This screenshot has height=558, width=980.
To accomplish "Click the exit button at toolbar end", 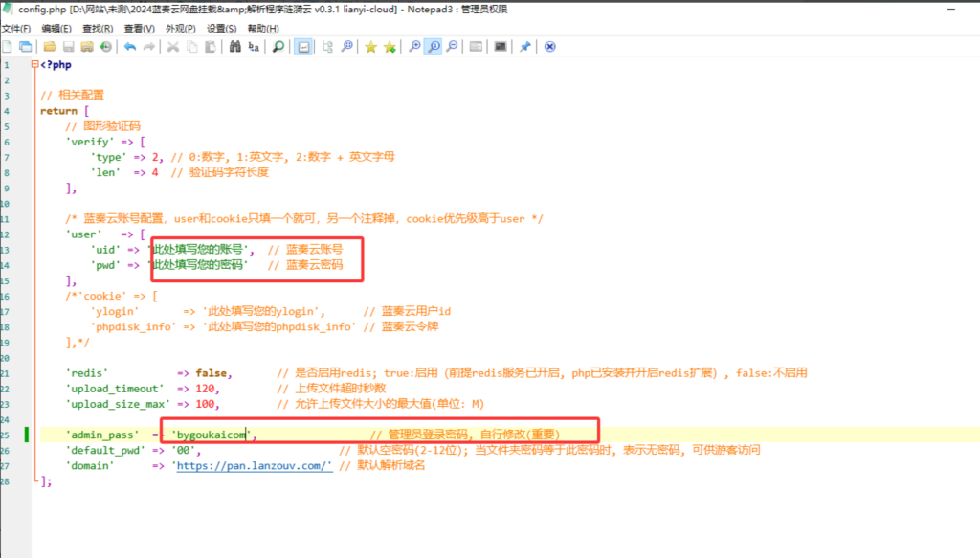I will tap(549, 46).
